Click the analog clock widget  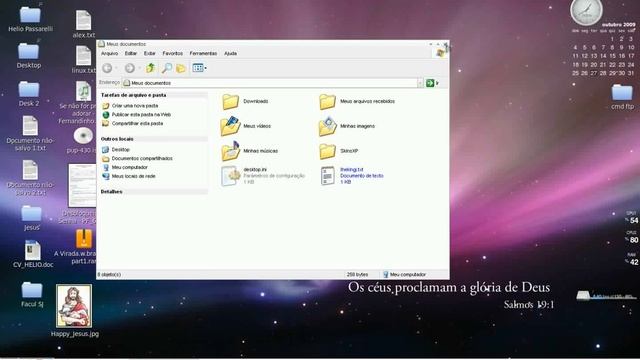pos(587,11)
